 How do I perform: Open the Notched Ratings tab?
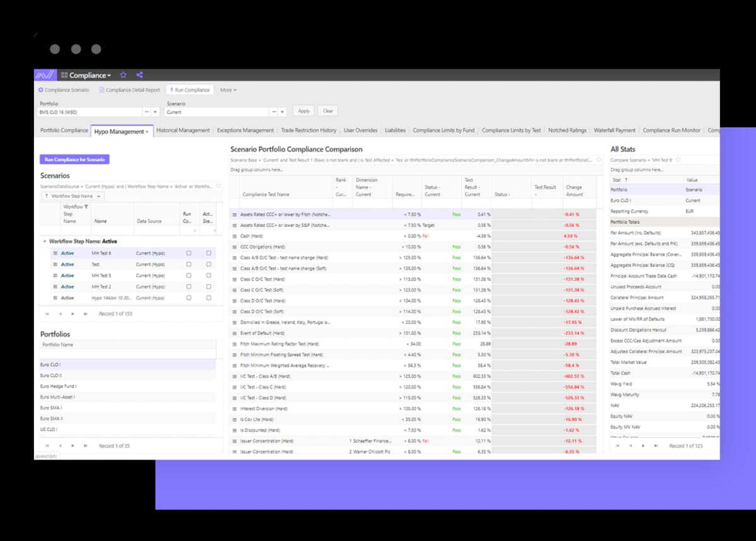coord(567,131)
